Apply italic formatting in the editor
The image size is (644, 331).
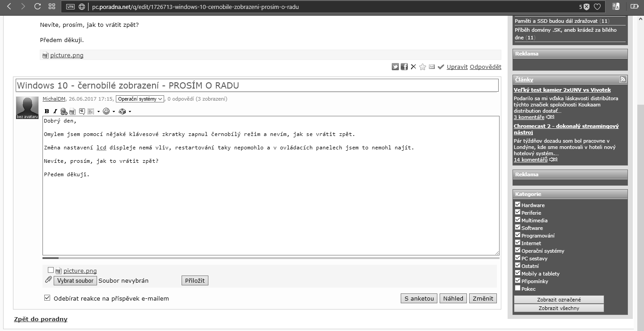[x=55, y=111]
